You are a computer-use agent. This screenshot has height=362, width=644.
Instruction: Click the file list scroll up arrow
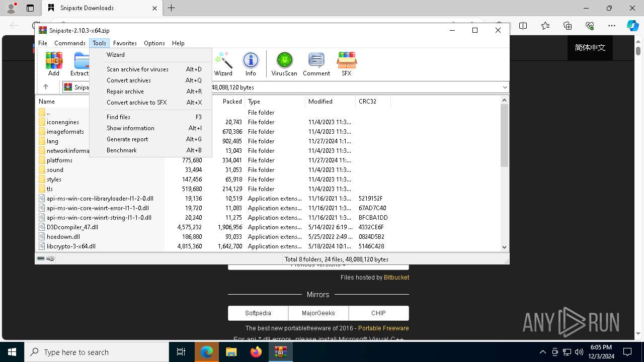tap(504, 100)
